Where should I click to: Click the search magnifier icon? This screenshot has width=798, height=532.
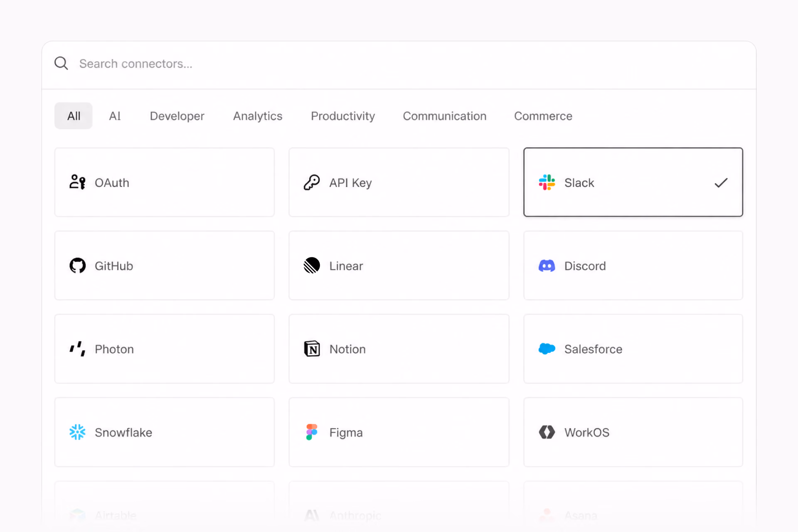pyautogui.click(x=62, y=63)
